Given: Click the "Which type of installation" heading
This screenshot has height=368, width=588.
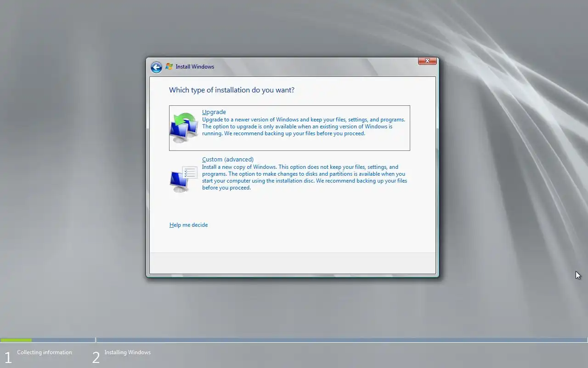Looking at the screenshot, I should (x=232, y=90).
